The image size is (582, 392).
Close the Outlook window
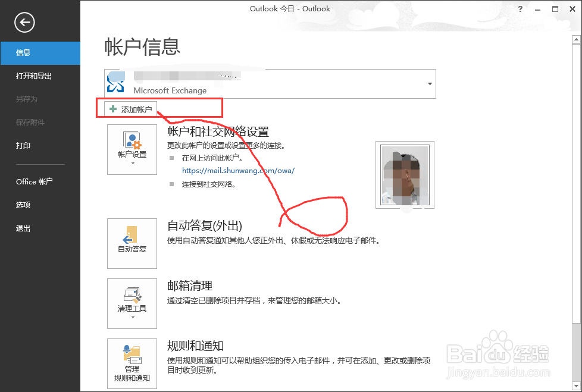coord(572,9)
